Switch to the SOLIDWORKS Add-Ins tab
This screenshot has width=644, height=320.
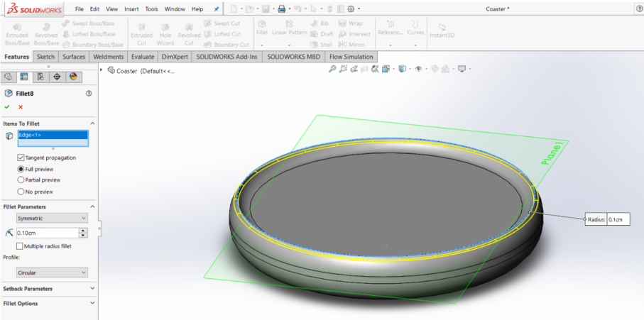pos(227,57)
